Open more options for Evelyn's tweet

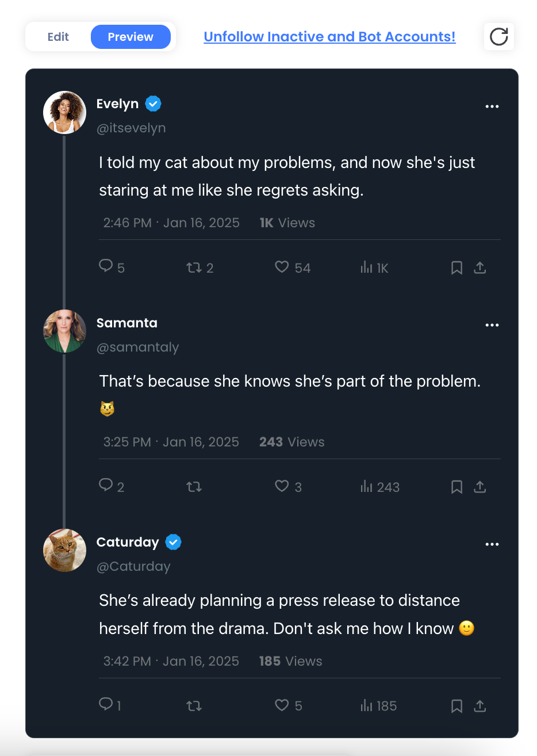[492, 106]
